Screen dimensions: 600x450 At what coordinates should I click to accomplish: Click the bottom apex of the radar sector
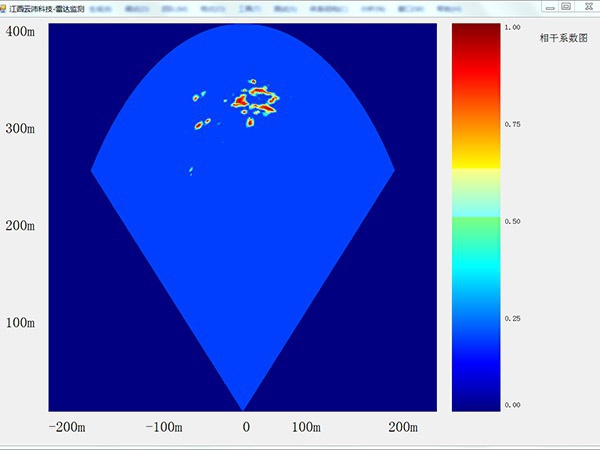pos(243,407)
